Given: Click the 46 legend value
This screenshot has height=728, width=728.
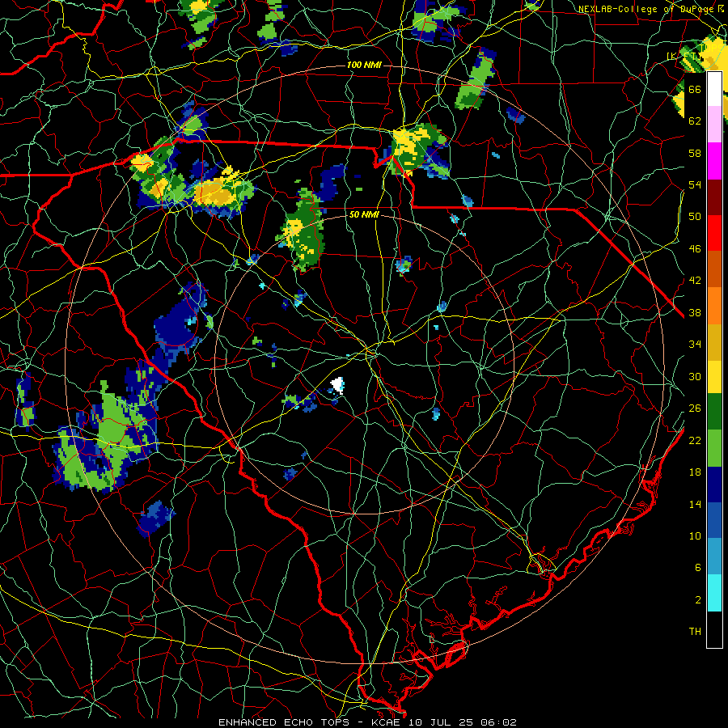Looking at the screenshot, I should [695, 248].
